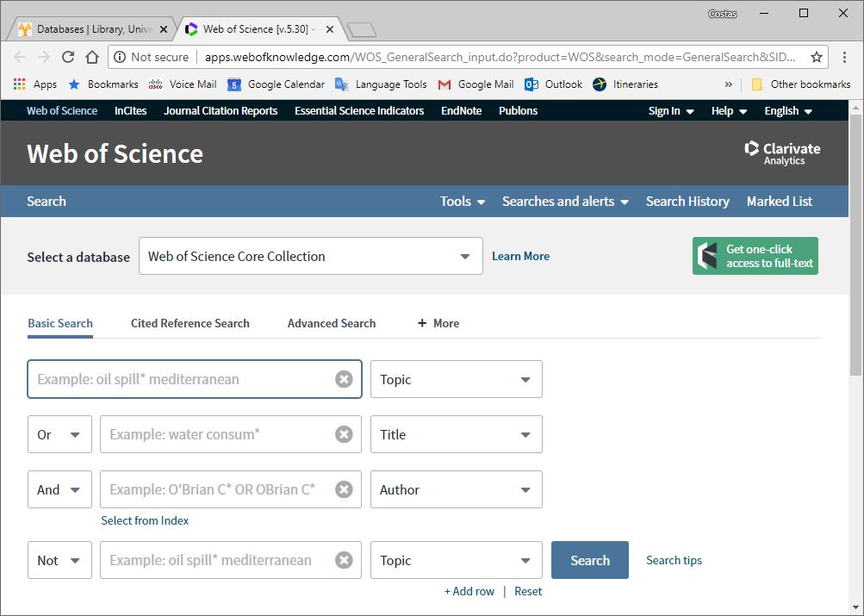Clear the Author row search field
This screenshot has height=616, width=864.
(x=344, y=489)
